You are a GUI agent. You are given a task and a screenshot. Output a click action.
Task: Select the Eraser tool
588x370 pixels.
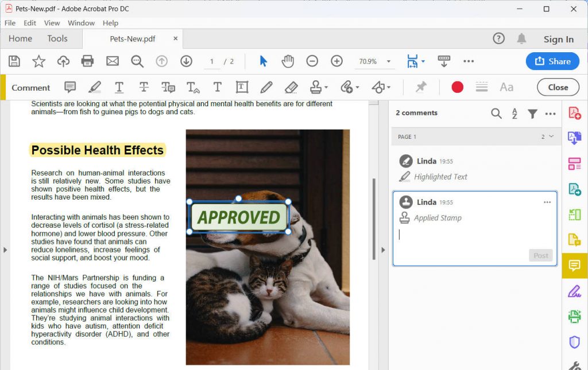pos(290,87)
